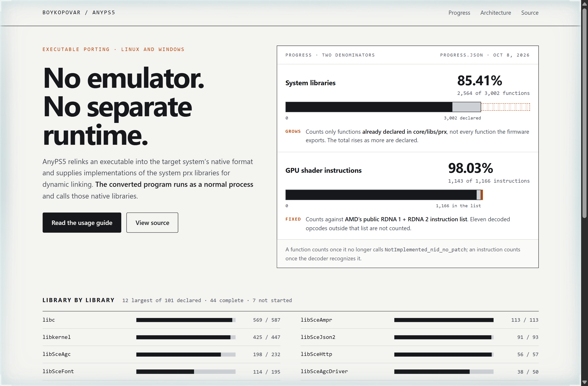Image resolution: width=588 pixels, height=386 pixels.
Task: Click the '113 / 113' count
Action: 525,320
